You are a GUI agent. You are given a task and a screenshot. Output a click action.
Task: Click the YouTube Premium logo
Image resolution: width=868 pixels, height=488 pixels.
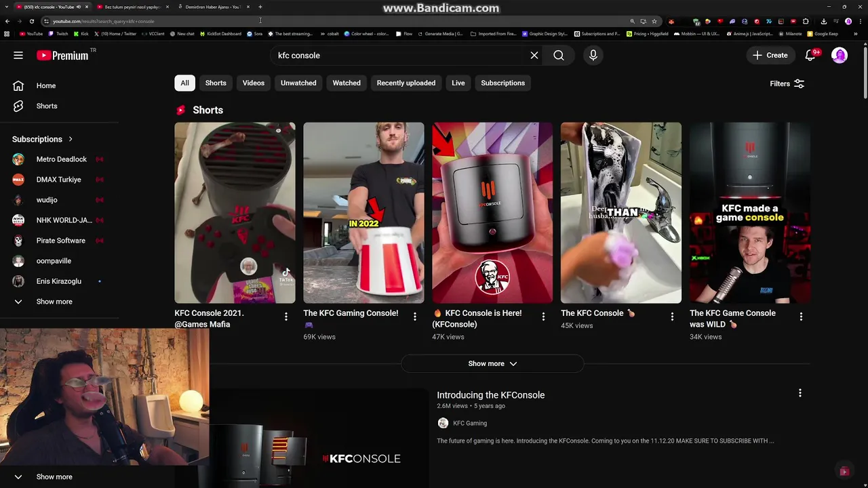point(62,56)
